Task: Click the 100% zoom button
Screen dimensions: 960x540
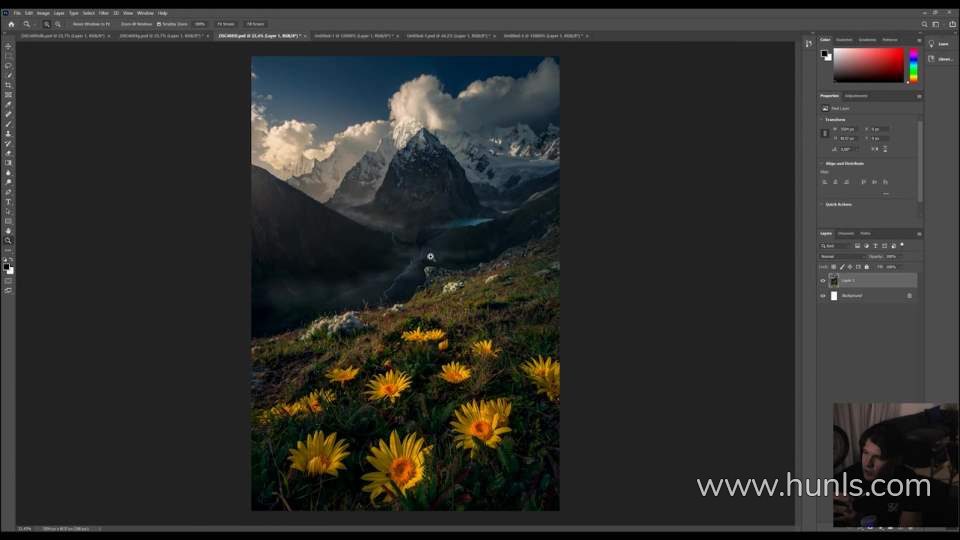Action: 200,24
